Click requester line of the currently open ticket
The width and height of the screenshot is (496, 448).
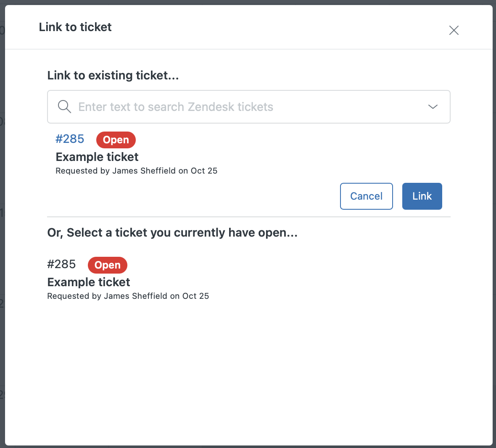[128, 296]
